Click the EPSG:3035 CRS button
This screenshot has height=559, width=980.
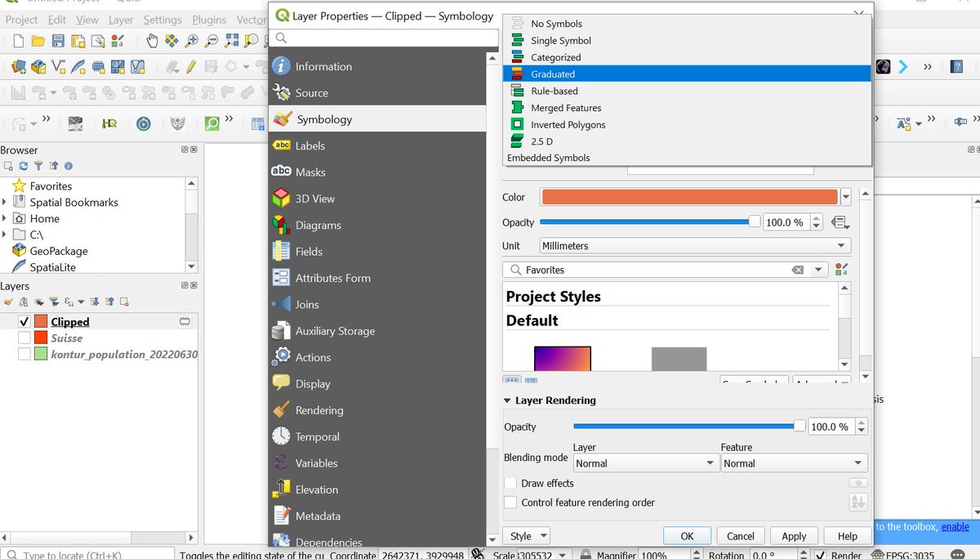(x=902, y=555)
